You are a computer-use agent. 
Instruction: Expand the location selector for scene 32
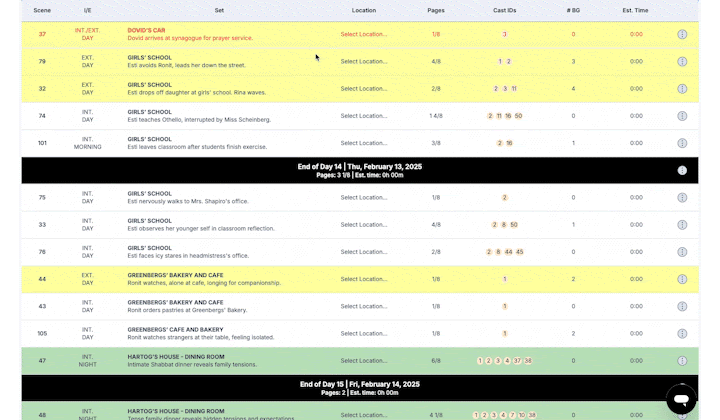[363, 89]
